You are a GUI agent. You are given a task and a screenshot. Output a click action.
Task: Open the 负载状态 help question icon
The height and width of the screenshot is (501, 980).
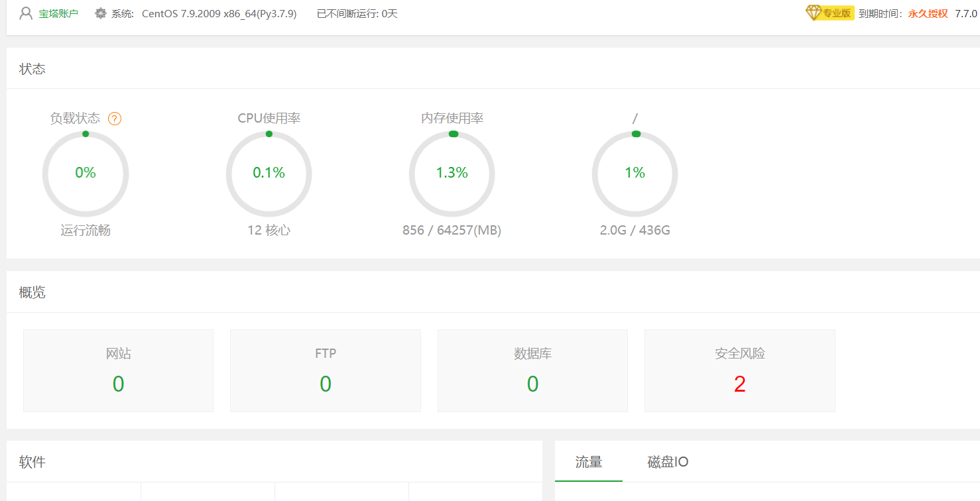point(115,119)
